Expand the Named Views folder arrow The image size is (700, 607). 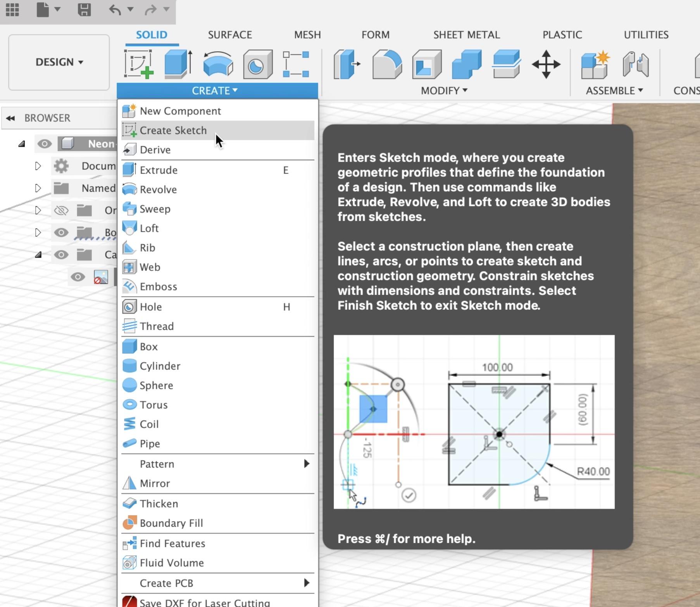[x=38, y=188]
